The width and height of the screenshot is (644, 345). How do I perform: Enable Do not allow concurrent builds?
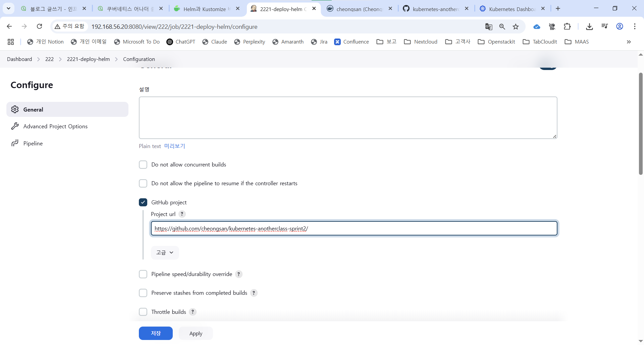[143, 165]
